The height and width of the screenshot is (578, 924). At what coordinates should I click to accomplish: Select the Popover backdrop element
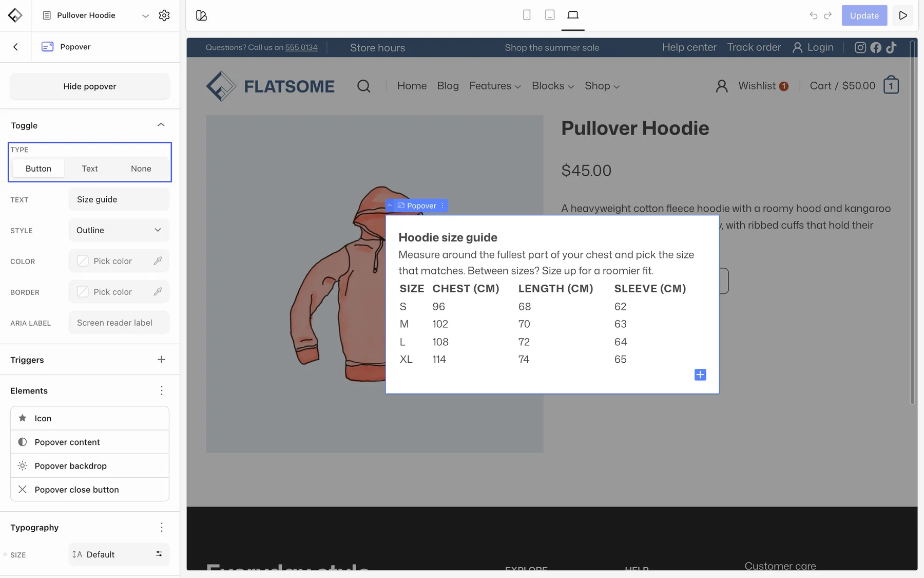tap(90, 466)
